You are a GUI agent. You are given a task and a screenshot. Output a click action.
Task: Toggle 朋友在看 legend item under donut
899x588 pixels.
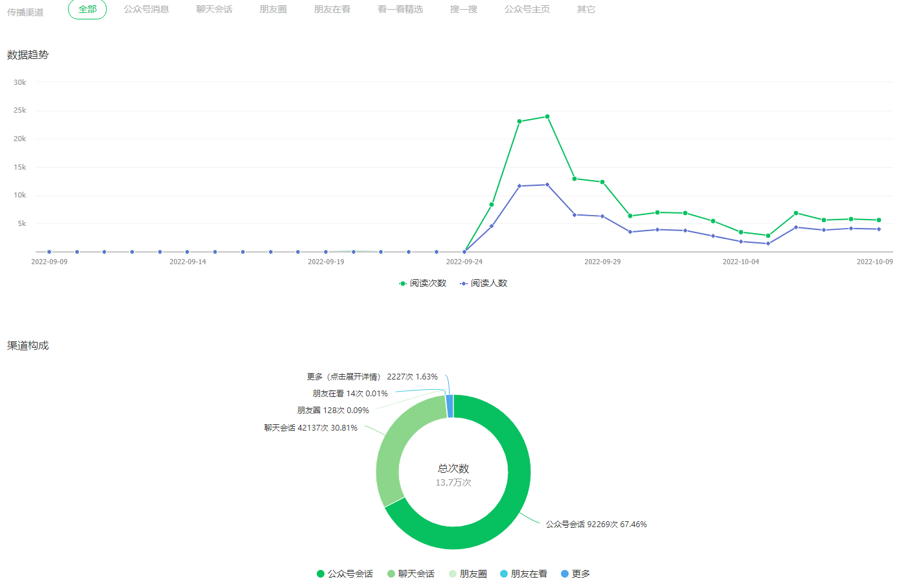pyautogui.click(x=523, y=574)
